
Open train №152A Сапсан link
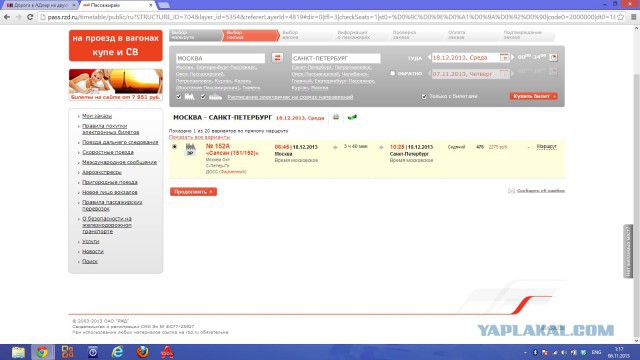(x=232, y=149)
